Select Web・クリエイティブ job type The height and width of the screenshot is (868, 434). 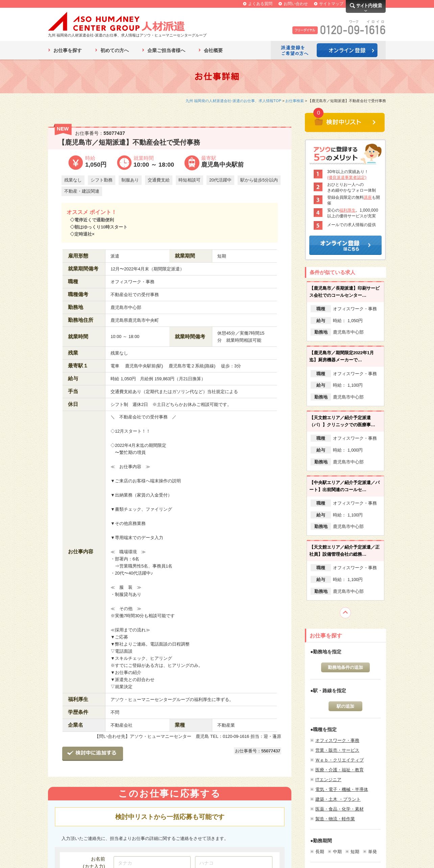tap(339, 760)
